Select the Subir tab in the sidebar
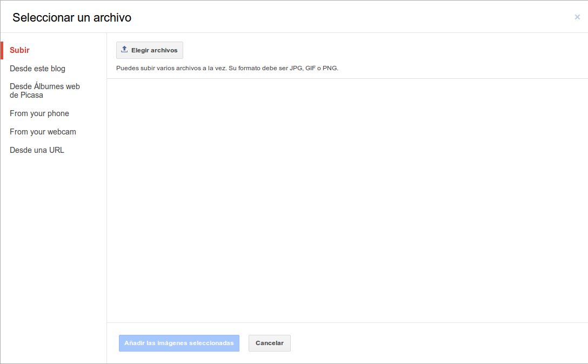Screen dimensions: 588x364 coord(19,50)
